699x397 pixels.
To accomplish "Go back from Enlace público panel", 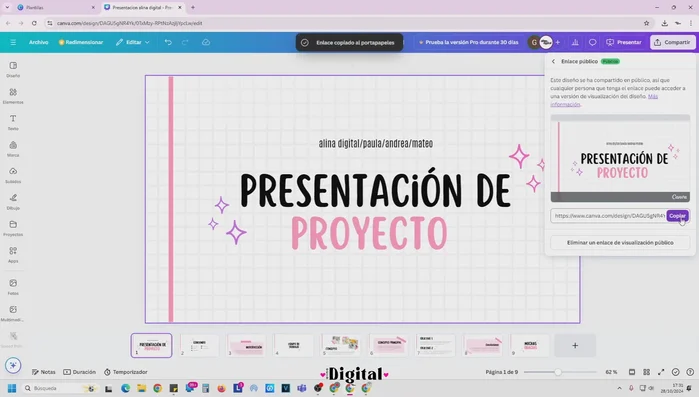I will point(553,61).
